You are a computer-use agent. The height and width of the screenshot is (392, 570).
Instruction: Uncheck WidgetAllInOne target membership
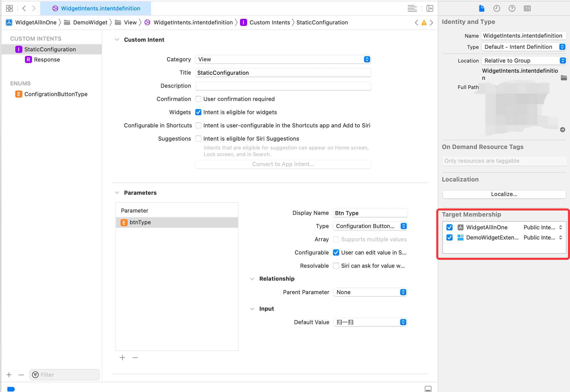point(449,227)
